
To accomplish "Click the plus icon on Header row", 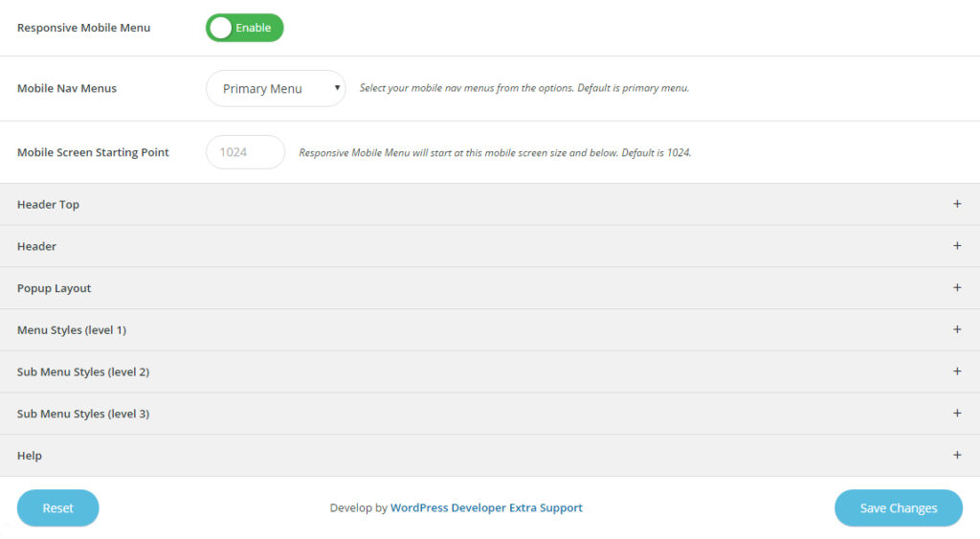I will click(956, 246).
